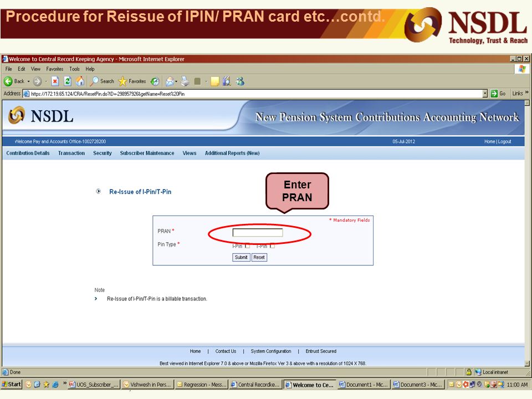Open the Subscriber Maintenance tab

(x=147, y=153)
